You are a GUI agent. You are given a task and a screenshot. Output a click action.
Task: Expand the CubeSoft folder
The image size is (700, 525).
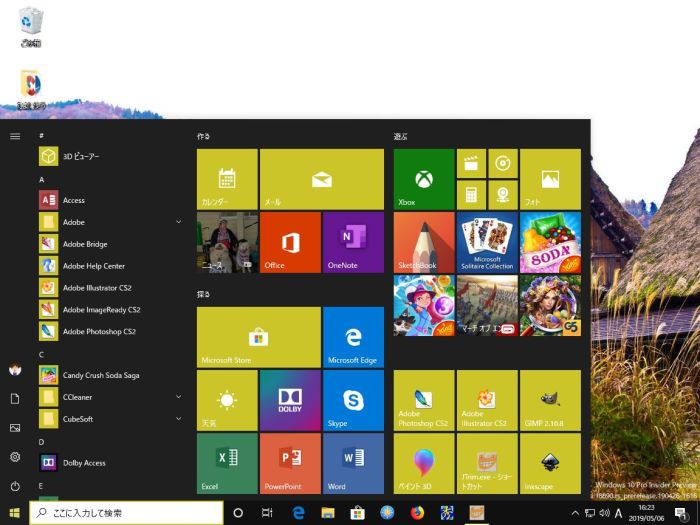coord(179,419)
